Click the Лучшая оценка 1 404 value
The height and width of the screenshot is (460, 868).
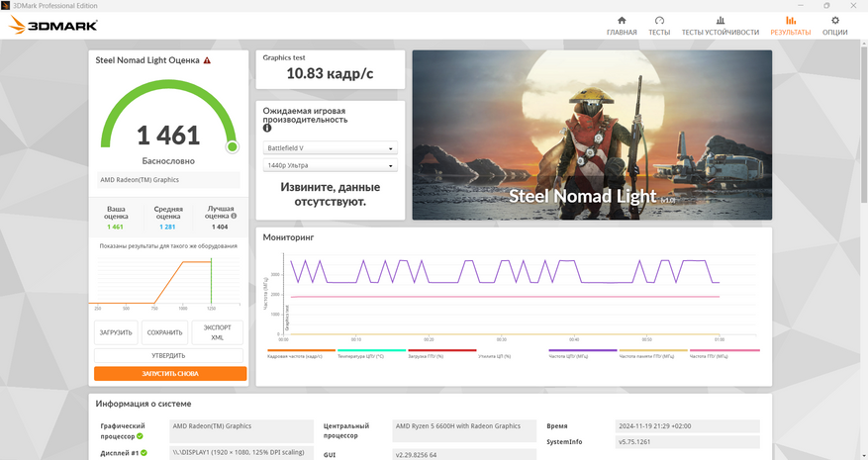pyautogui.click(x=220, y=227)
